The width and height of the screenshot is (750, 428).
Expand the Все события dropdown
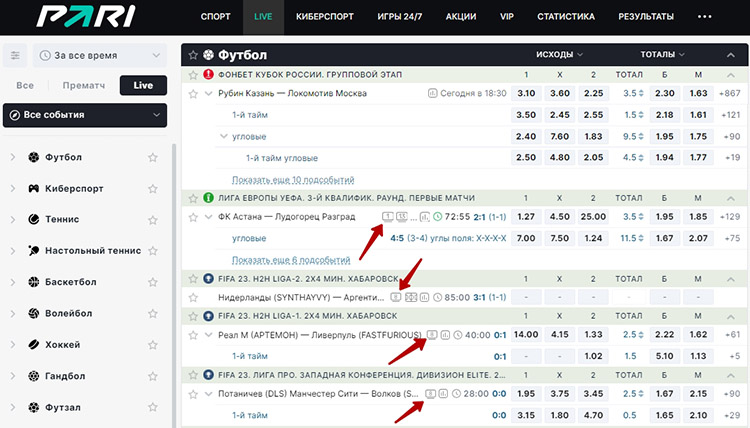coord(85,116)
